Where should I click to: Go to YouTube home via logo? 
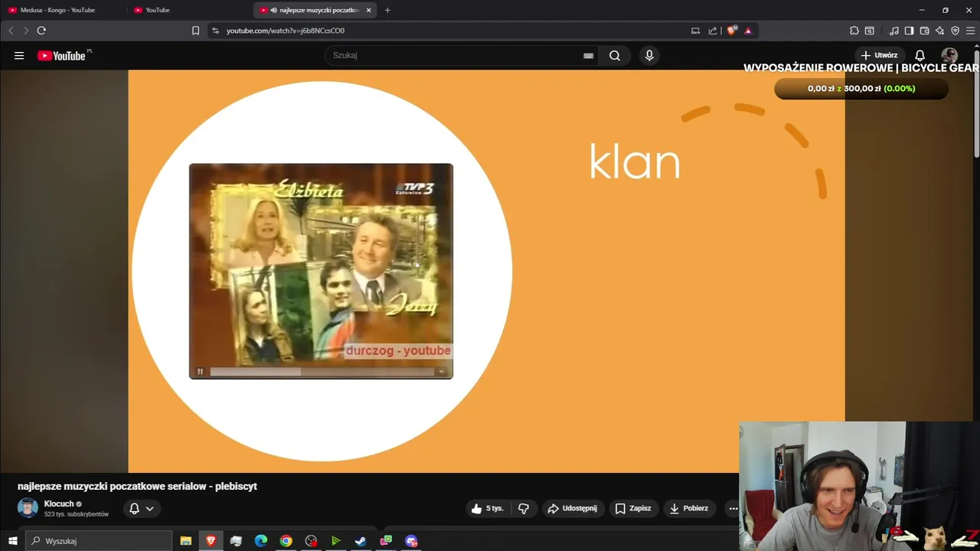61,55
